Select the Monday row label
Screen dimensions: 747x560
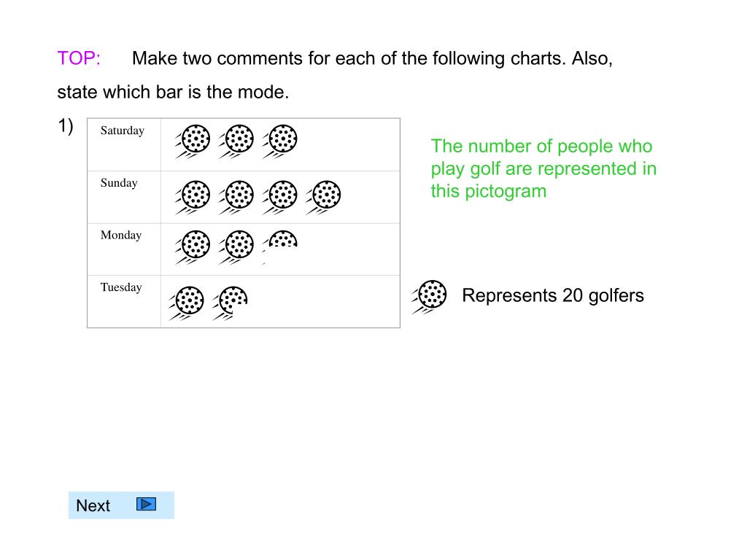121,236
